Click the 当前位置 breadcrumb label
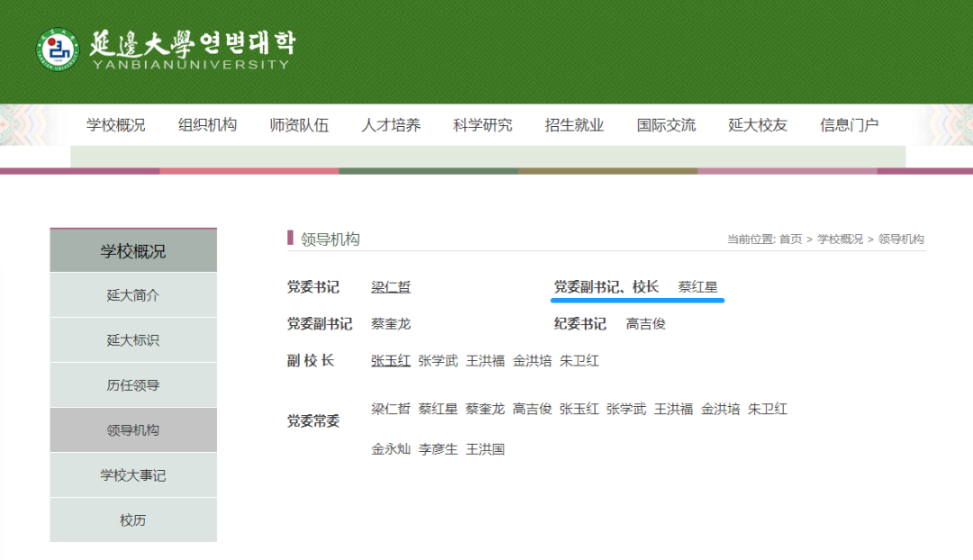The width and height of the screenshot is (973, 560). click(750, 239)
